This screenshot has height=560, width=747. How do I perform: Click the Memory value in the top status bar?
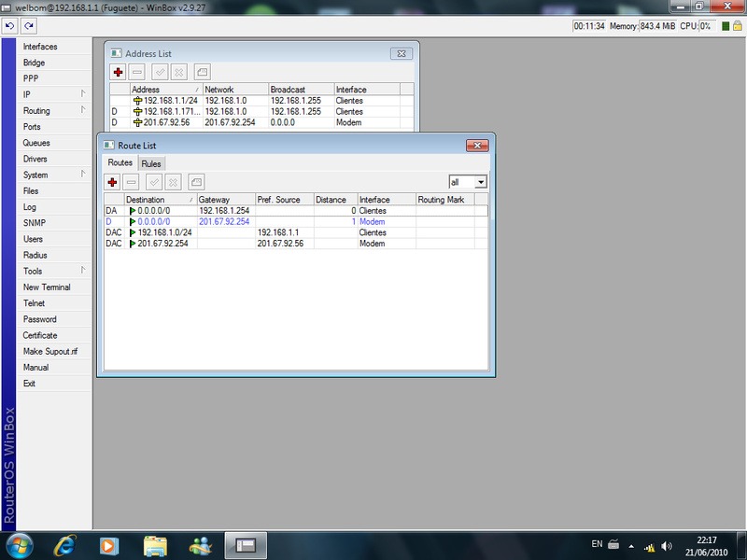point(657,26)
